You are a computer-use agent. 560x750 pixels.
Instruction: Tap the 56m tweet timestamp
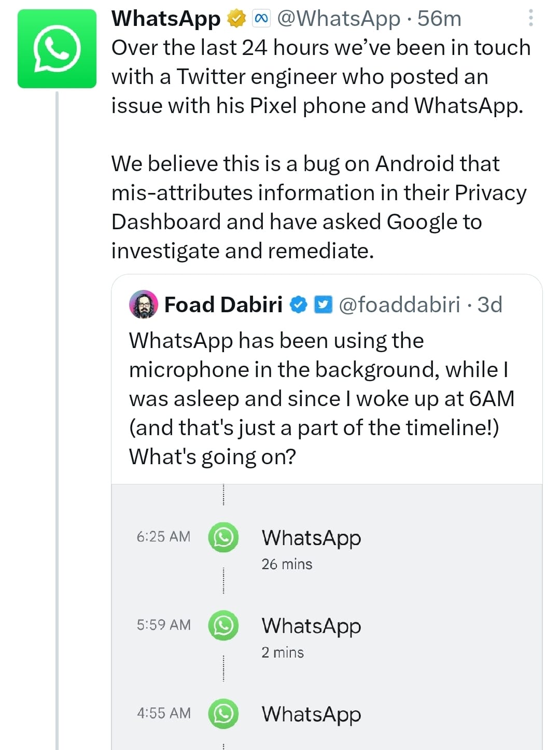439,19
